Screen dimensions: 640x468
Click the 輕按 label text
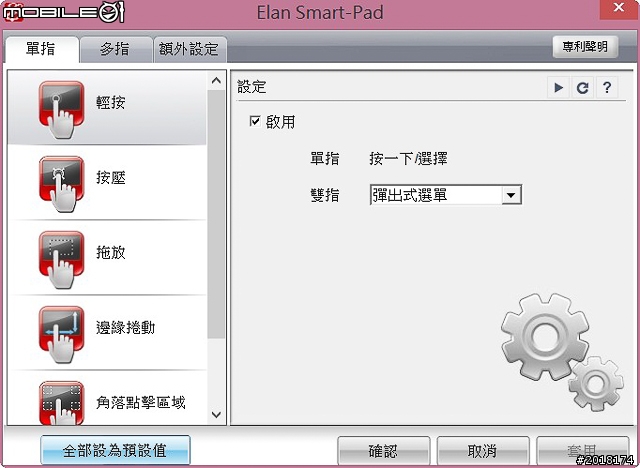pyautogui.click(x=111, y=102)
